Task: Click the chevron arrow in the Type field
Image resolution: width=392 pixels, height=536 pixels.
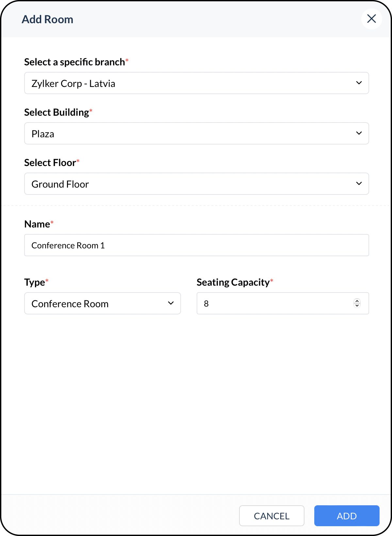Action: [x=171, y=303]
